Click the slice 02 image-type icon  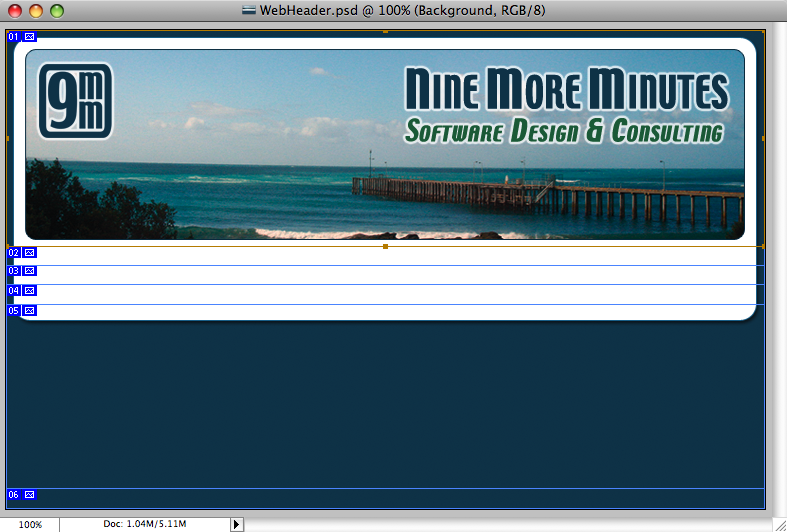point(30,253)
